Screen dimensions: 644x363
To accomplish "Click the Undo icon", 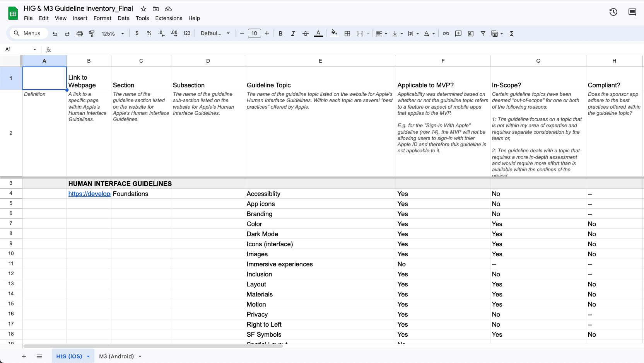I will (55, 34).
